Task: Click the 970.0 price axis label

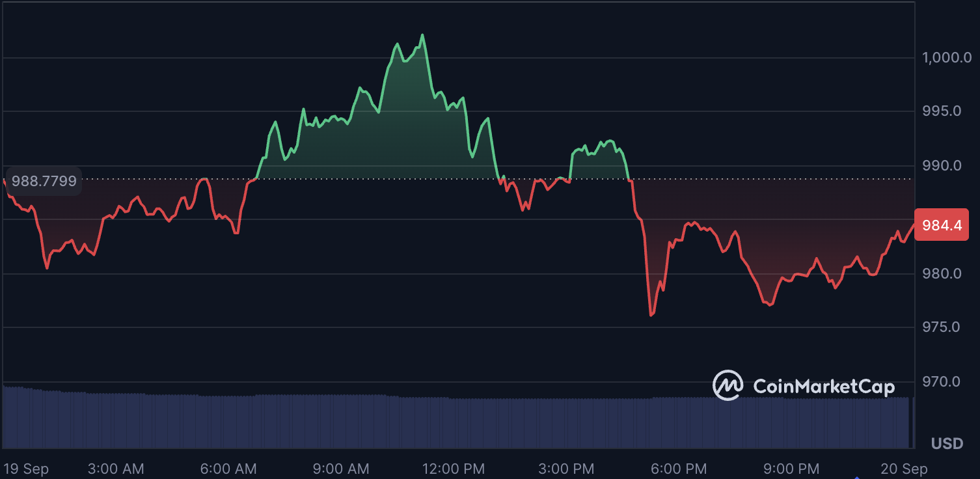Action: tap(942, 381)
